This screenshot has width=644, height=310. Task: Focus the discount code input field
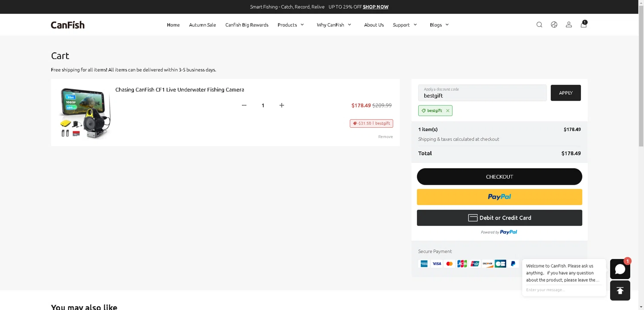tap(482, 93)
